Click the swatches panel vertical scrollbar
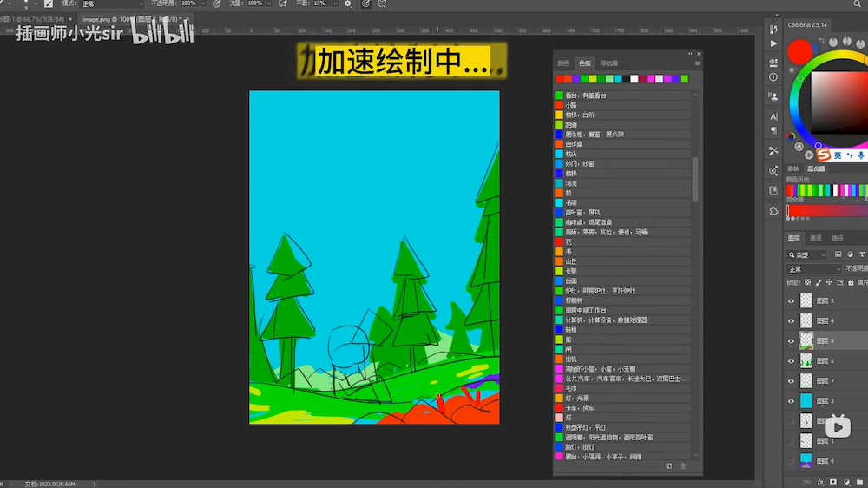868x488 pixels. pos(694,178)
